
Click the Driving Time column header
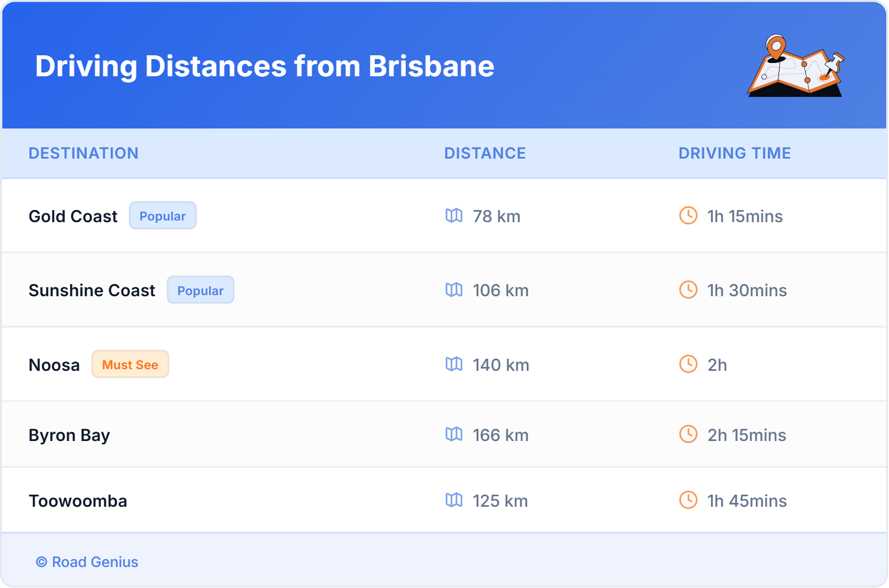click(734, 153)
